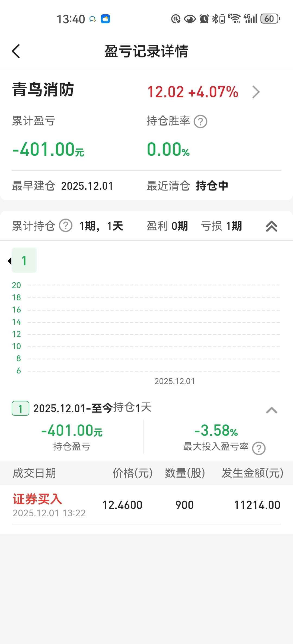This screenshot has height=644, width=293.
Task: Tap the 成交日期 column header
Action: tap(34, 473)
